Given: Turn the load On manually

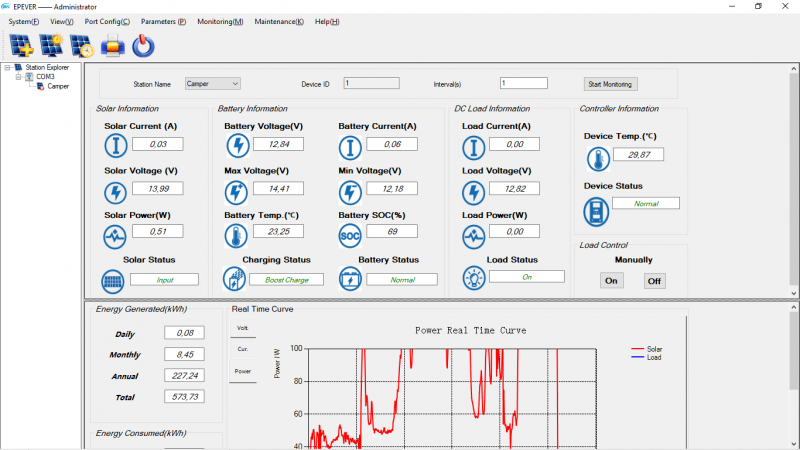Looking at the screenshot, I should pos(611,281).
